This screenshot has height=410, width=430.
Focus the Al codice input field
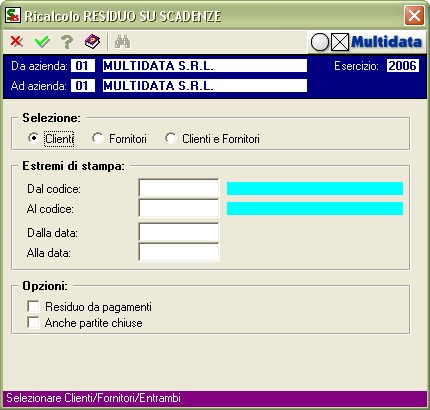(179, 208)
